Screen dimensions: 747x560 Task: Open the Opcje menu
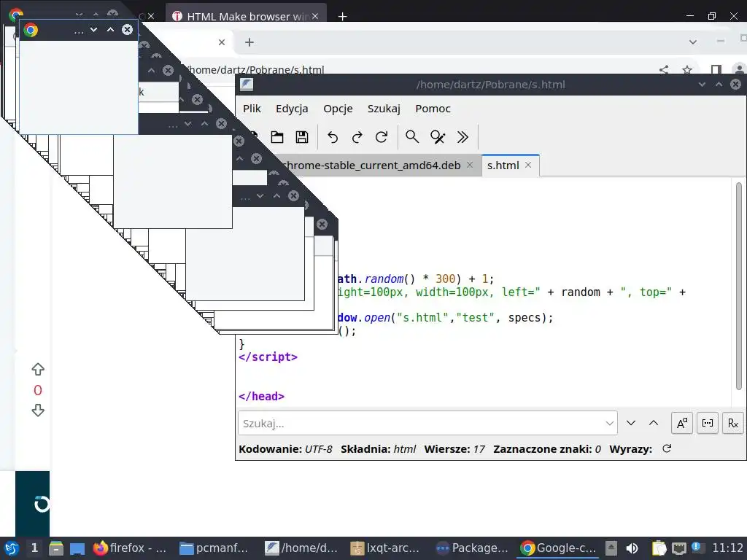[338, 109]
